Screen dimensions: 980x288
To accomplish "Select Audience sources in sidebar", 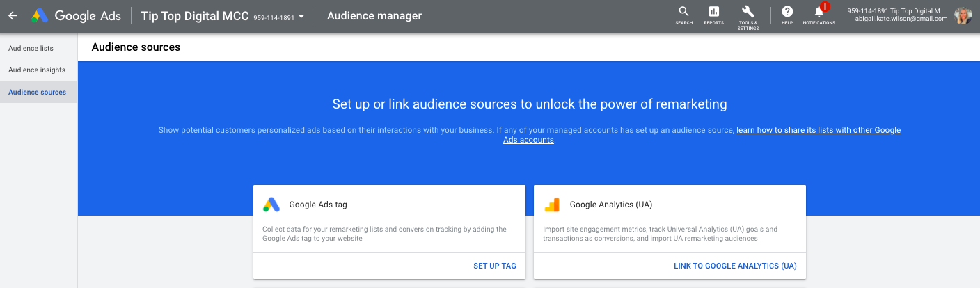I will 39,93.
